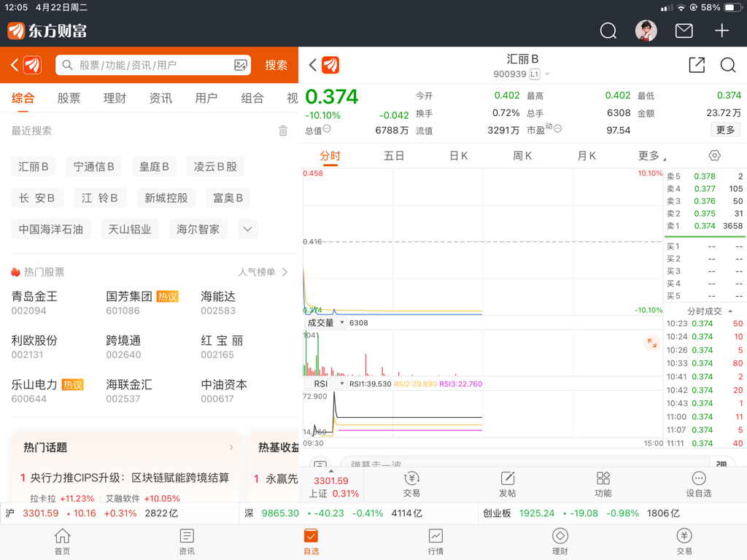Viewport: 747px width, 560px height.
Task: Tap the 海尔智家 recent search tag
Action: point(198,229)
